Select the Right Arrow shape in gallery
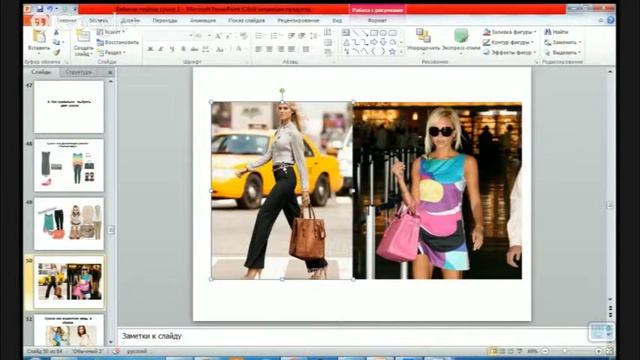Viewport: 640px width, 360px height. click(374, 42)
